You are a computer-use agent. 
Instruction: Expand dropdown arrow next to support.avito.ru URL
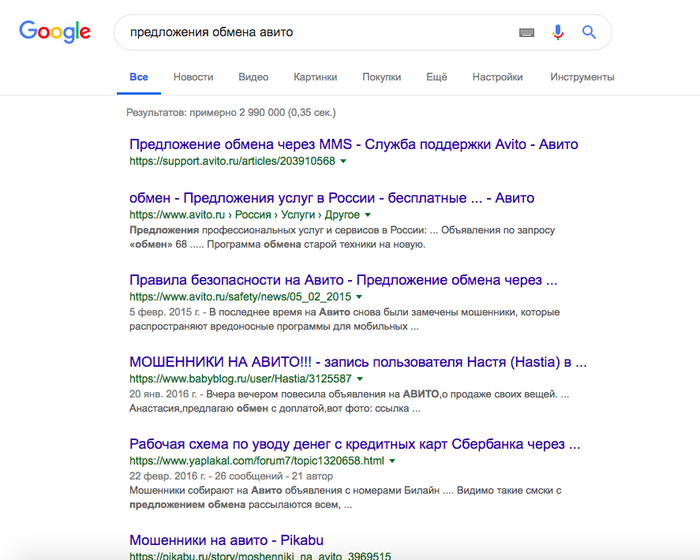click(x=343, y=161)
